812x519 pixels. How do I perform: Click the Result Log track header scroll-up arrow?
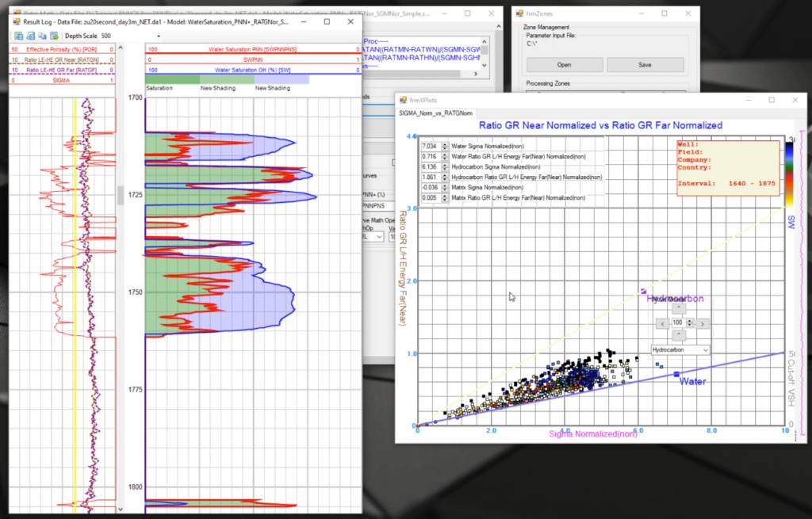[121, 48]
